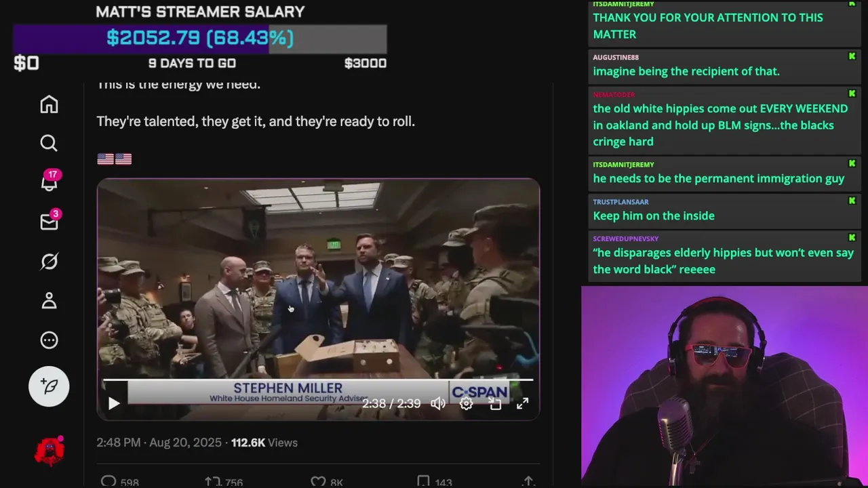Seek on the video progress bar
This screenshot has width=868, height=488.
tap(318, 381)
